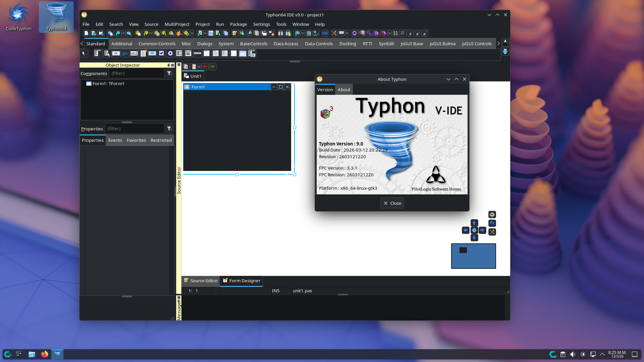
Task: Select the TButton Ok palette component
Action: 116,53
